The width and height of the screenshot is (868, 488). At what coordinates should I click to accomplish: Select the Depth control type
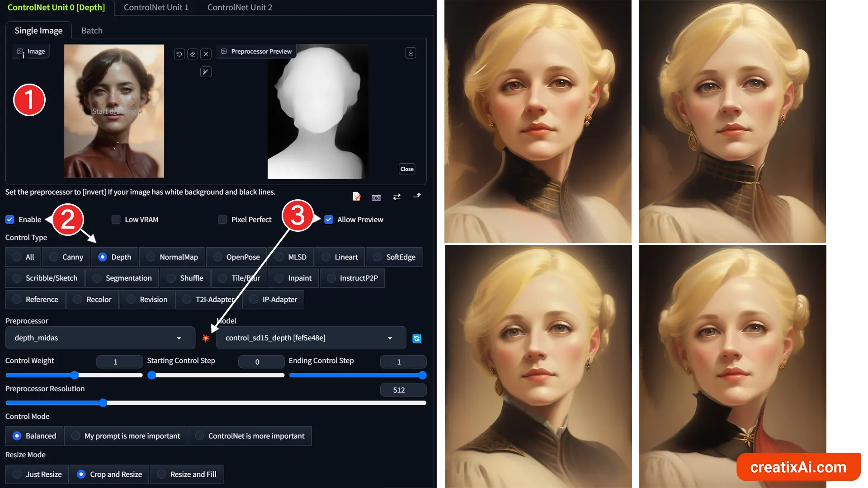click(115, 257)
